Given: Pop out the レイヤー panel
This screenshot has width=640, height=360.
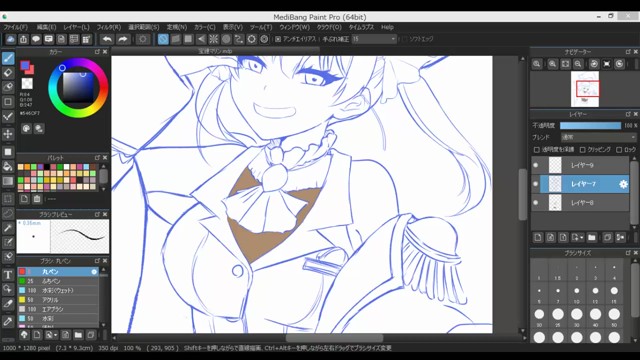Looking at the screenshot, I should (x=628, y=114).
